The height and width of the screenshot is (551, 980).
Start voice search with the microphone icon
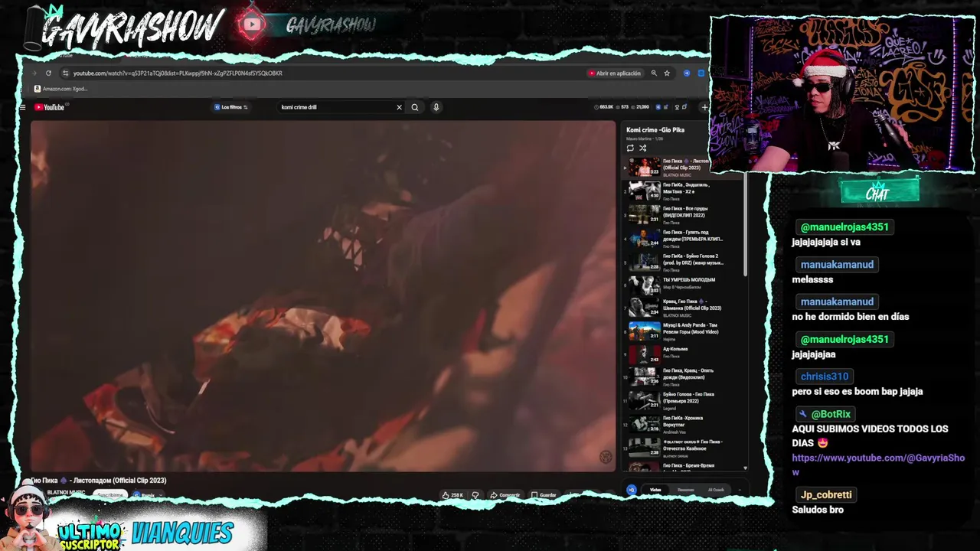pos(436,107)
